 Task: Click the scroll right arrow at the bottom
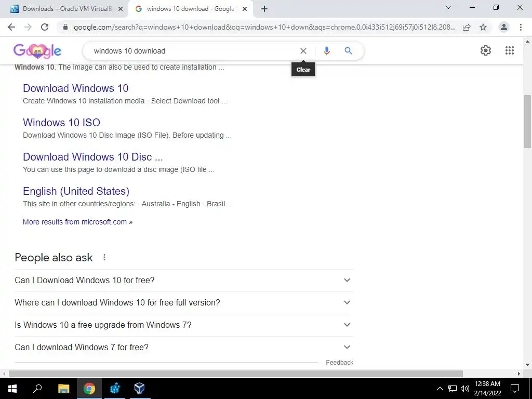tap(519, 374)
